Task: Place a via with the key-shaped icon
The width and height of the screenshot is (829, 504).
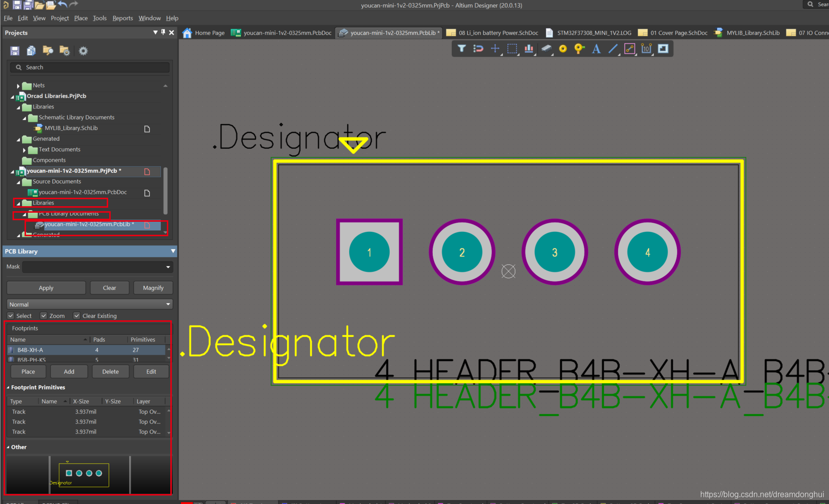Action: tap(580, 49)
